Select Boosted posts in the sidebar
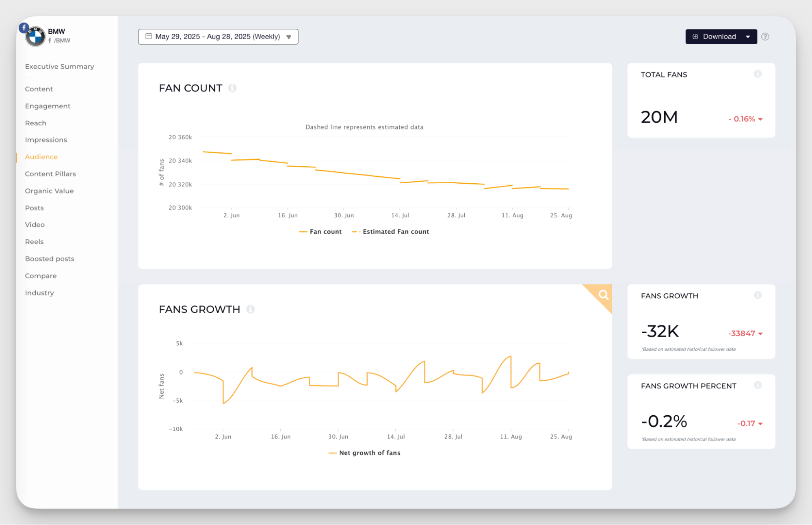 click(x=50, y=259)
